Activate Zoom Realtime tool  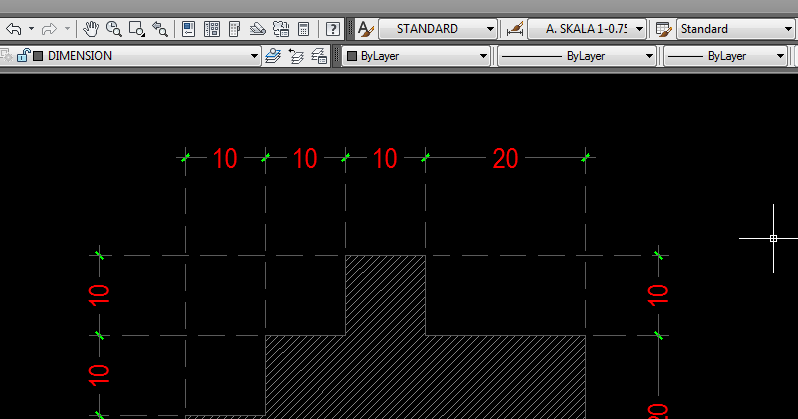pos(113,29)
